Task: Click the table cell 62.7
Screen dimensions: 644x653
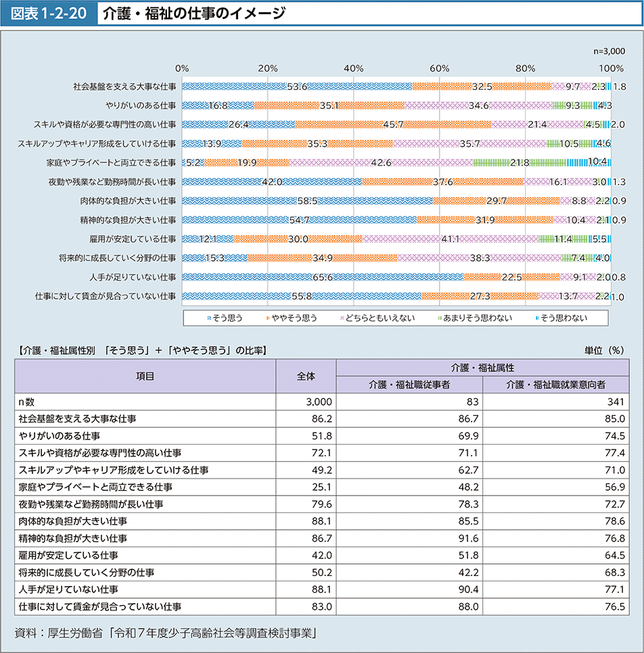Action: [469, 470]
